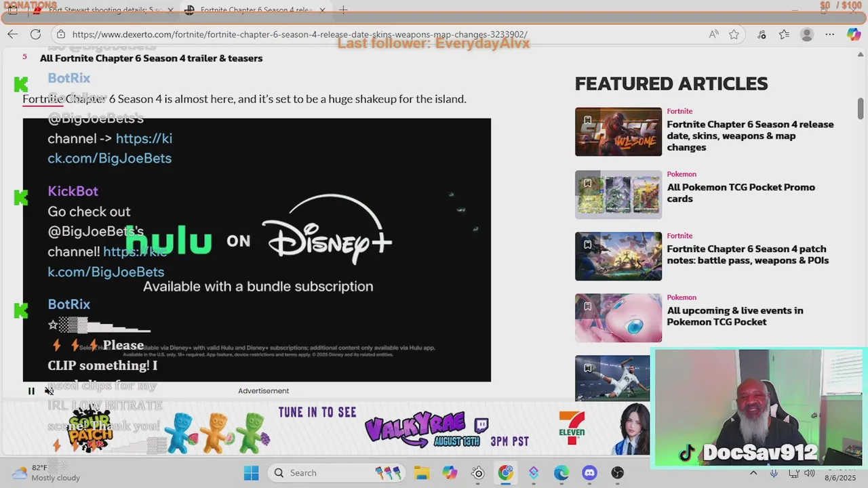Click the page vertical scrollbar
The image size is (868, 488).
pos(861,107)
